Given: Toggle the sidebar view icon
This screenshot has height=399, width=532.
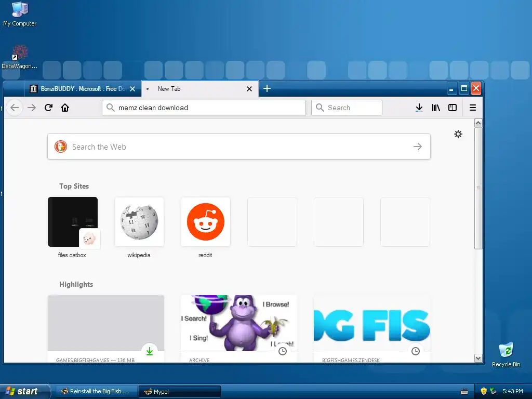Looking at the screenshot, I should [453, 108].
